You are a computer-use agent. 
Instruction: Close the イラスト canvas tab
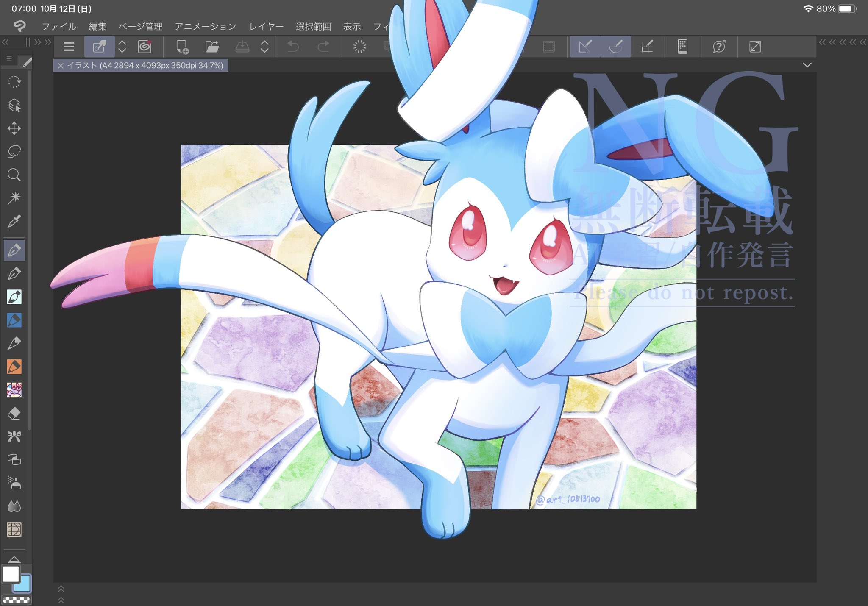[x=61, y=66]
